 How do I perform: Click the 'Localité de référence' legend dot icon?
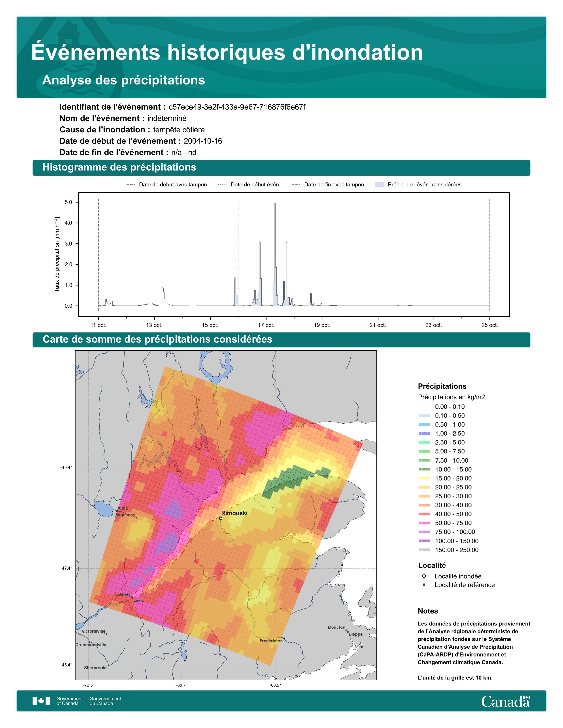click(x=424, y=585)
